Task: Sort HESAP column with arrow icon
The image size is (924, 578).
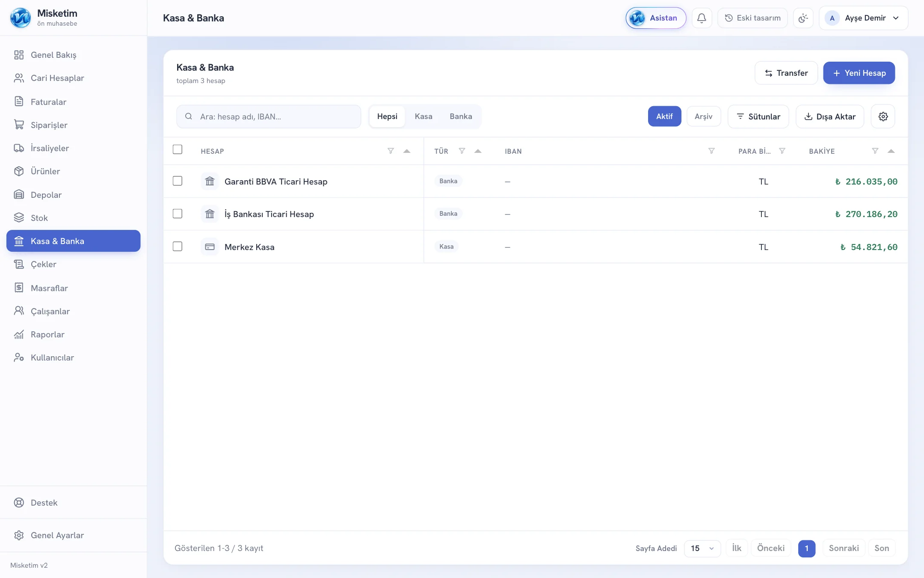Action: click(x=407, y=151)
